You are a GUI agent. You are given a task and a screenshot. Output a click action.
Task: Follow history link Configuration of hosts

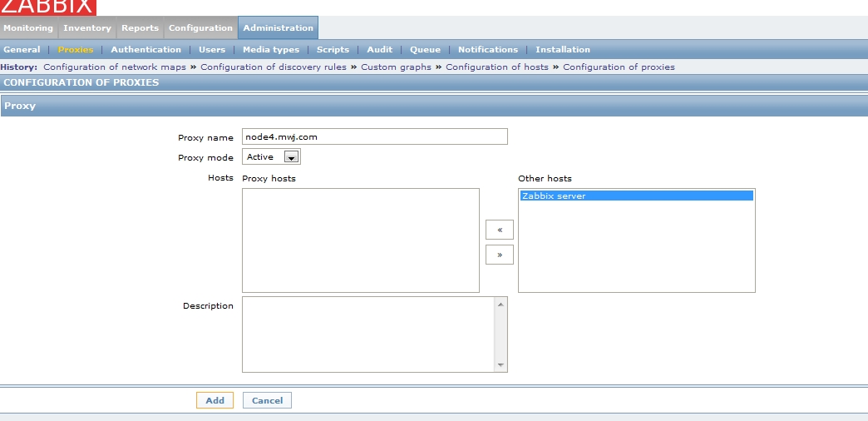coord(497,67)
